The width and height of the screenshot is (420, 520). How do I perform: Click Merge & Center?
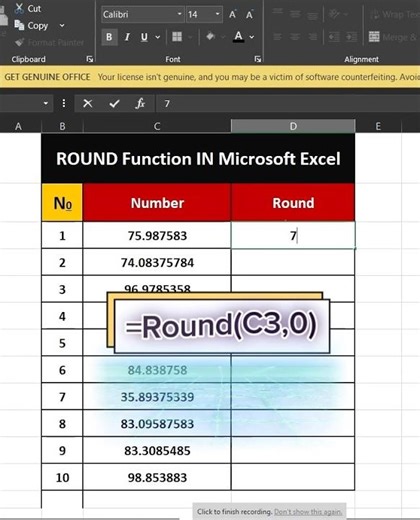[x=393, y=37]
